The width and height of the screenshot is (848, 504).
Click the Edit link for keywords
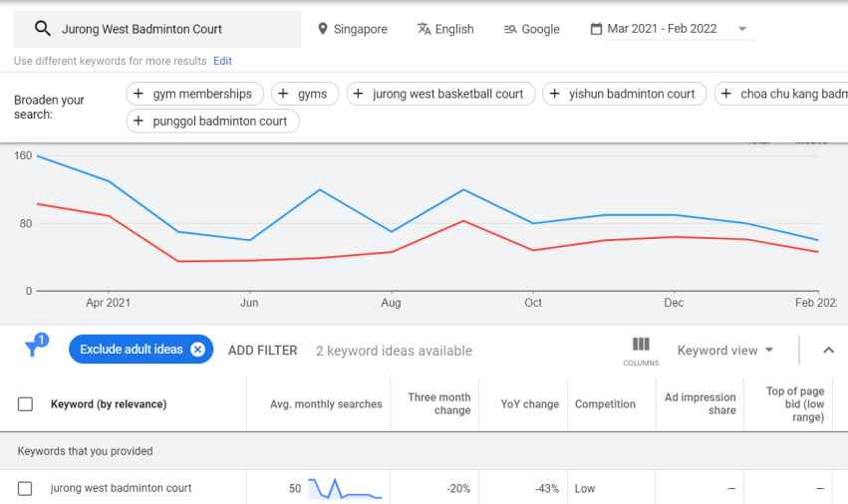(x=222, y=61)
